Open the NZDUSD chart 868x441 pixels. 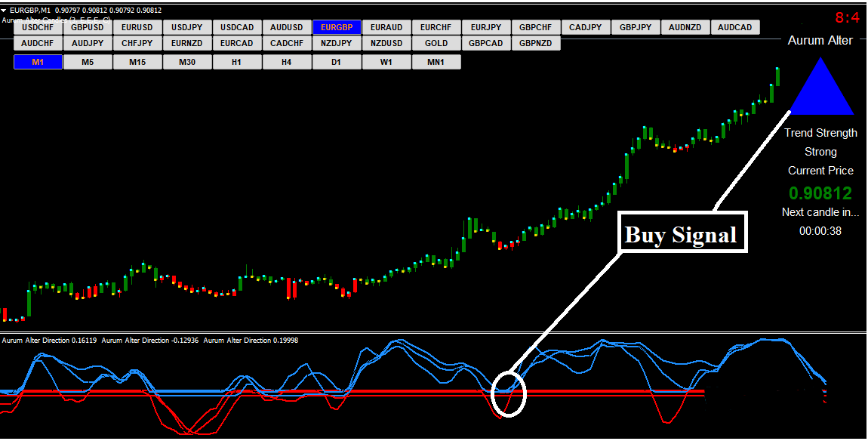386,44
